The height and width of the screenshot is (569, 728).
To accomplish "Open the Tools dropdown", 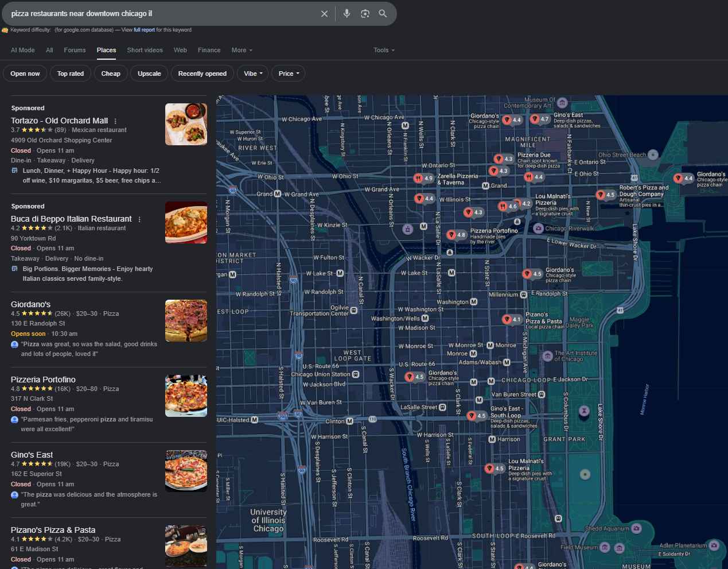I will [x=384, y=51].
